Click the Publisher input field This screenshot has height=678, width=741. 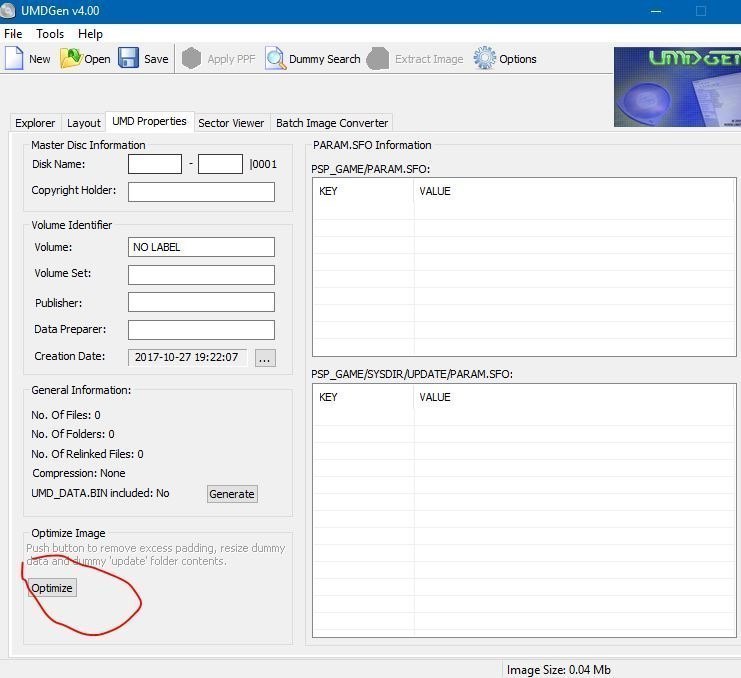[201, 302]
